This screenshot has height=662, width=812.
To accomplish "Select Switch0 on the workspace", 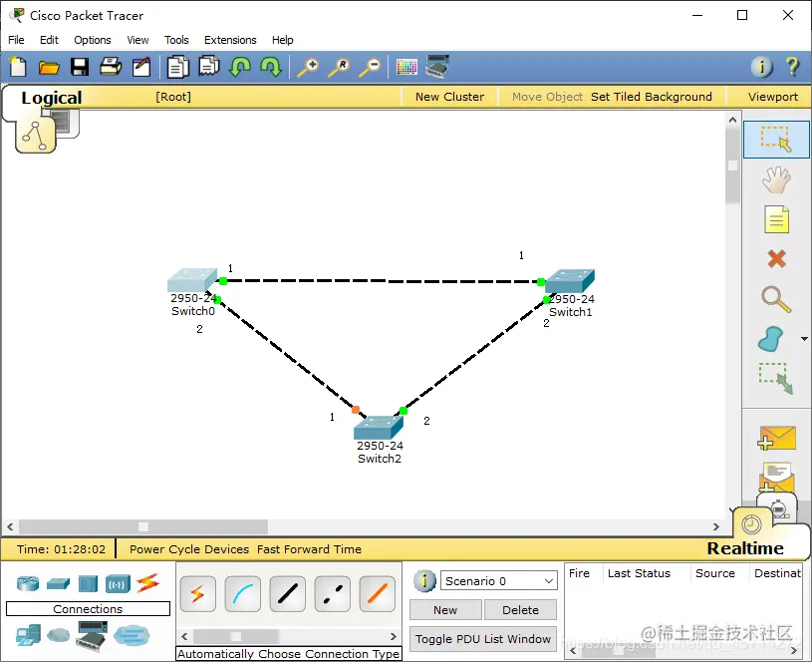I will coord(192,280).
